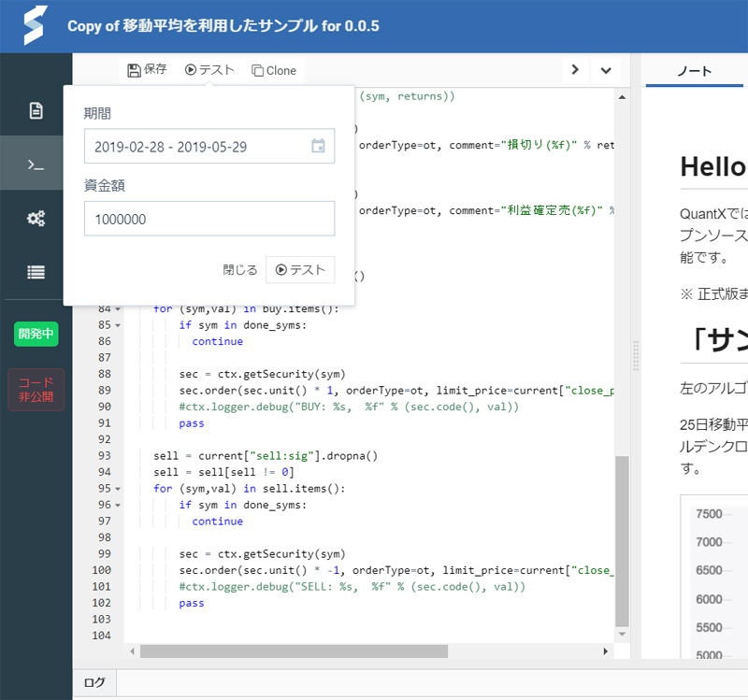Click the 開発中 status badge
The image size is (748, 700).
click(x=36, y=334)
